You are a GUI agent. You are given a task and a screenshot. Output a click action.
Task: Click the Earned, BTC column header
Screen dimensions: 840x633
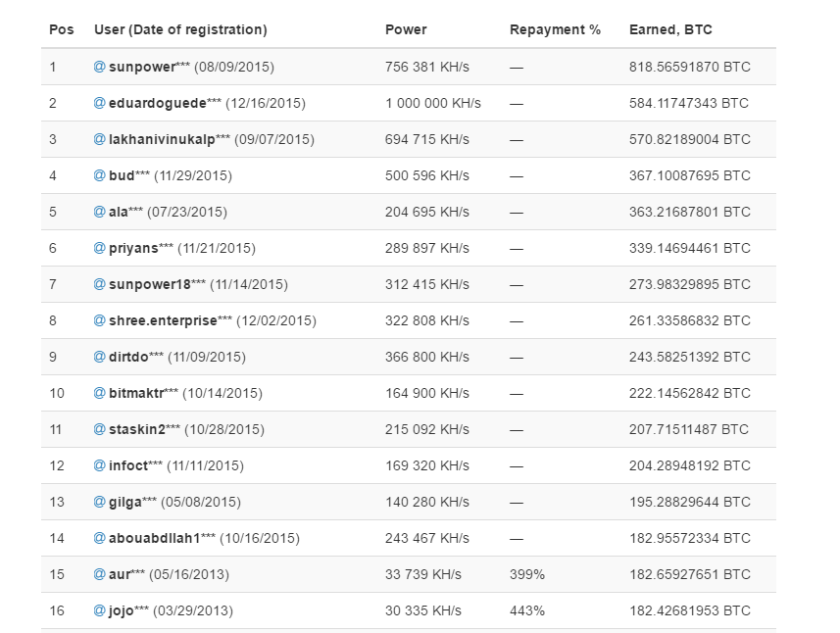670,29
